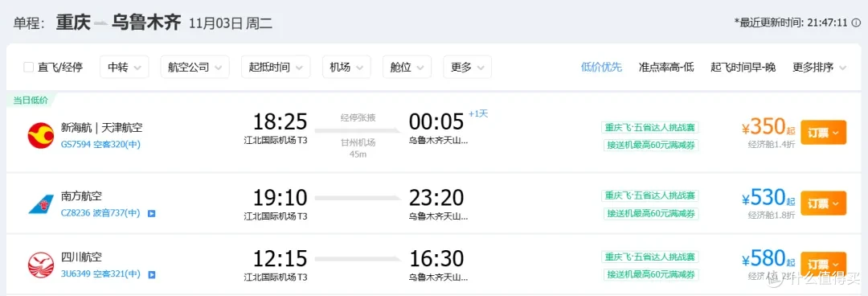Expand the 航空公司 filter dropdown
The width and height of the screenshot is (868, 296).
[x=194, y=67]
